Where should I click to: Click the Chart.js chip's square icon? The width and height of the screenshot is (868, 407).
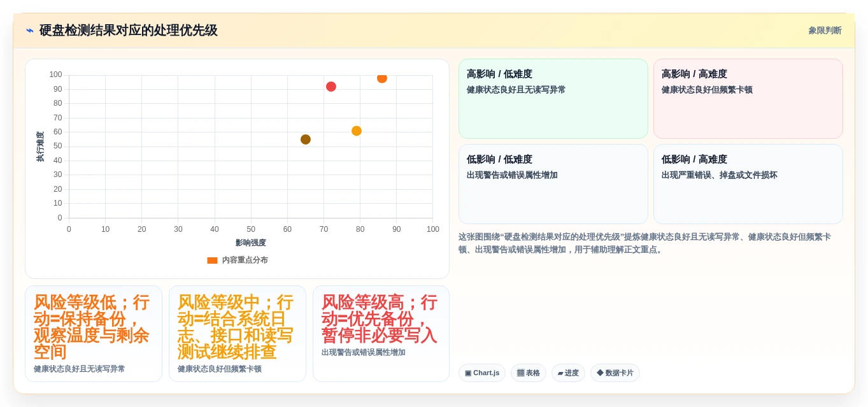[x=468, y=373]
